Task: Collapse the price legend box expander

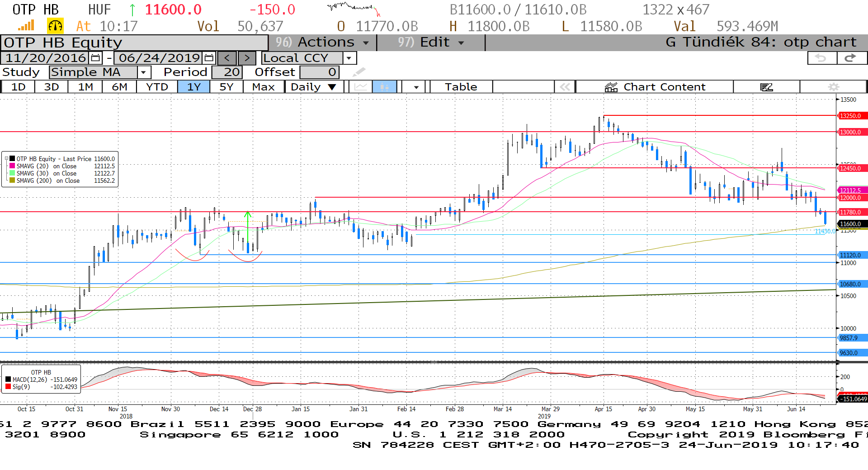Action: 6,159
